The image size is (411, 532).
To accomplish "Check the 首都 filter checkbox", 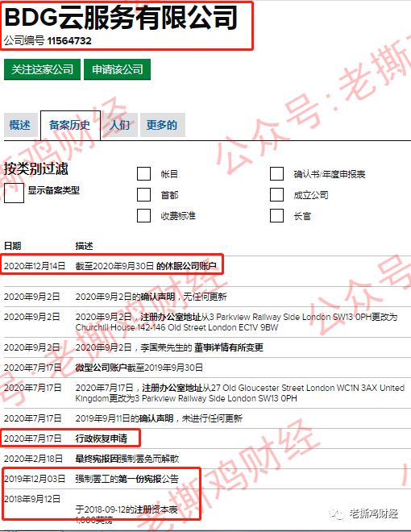I will tap(143, 195).
